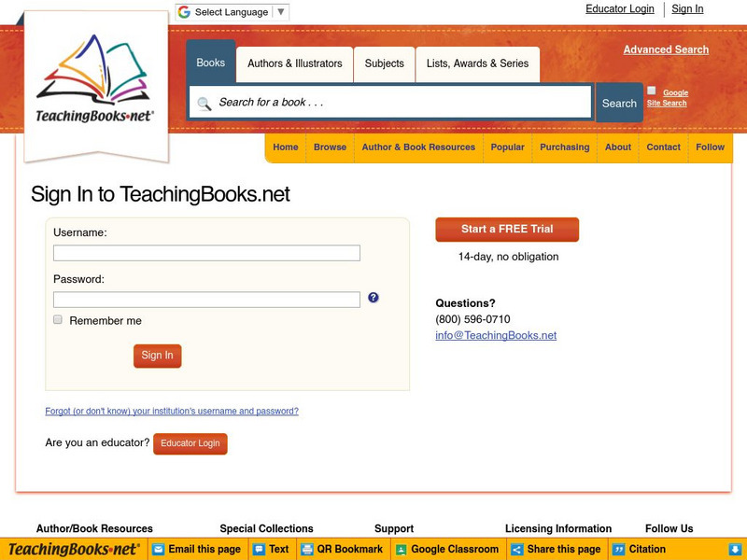Click the password help question mark icon

coord(373,297)
